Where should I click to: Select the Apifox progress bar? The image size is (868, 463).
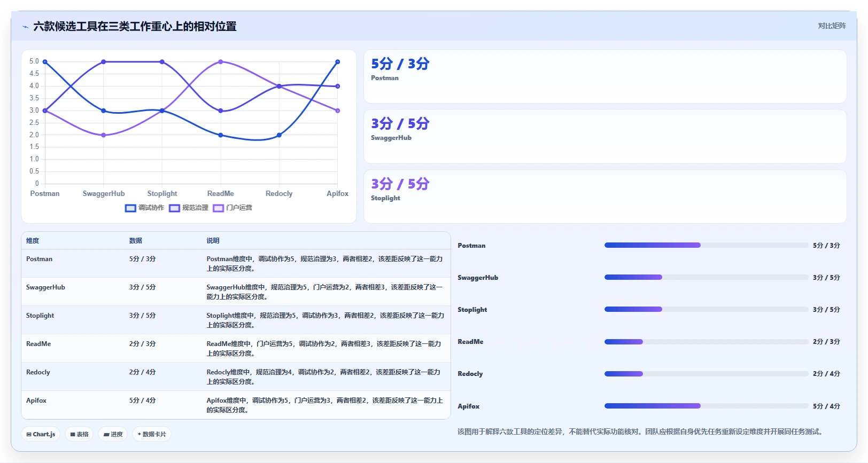pyautogui.click(x=706, y=406)
